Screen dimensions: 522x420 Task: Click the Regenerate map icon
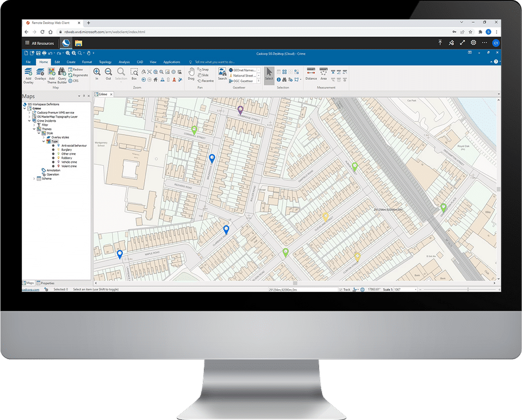coord(70,75)
